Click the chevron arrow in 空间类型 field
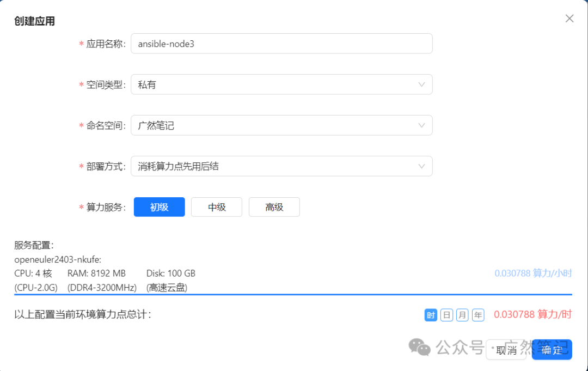588x371 pixels. coord(421,84)
